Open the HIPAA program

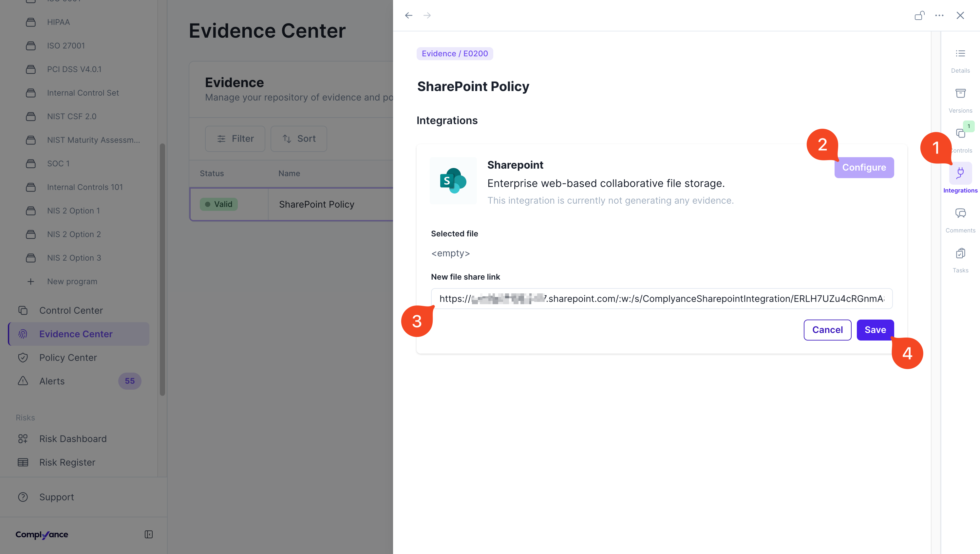[59, 22]
